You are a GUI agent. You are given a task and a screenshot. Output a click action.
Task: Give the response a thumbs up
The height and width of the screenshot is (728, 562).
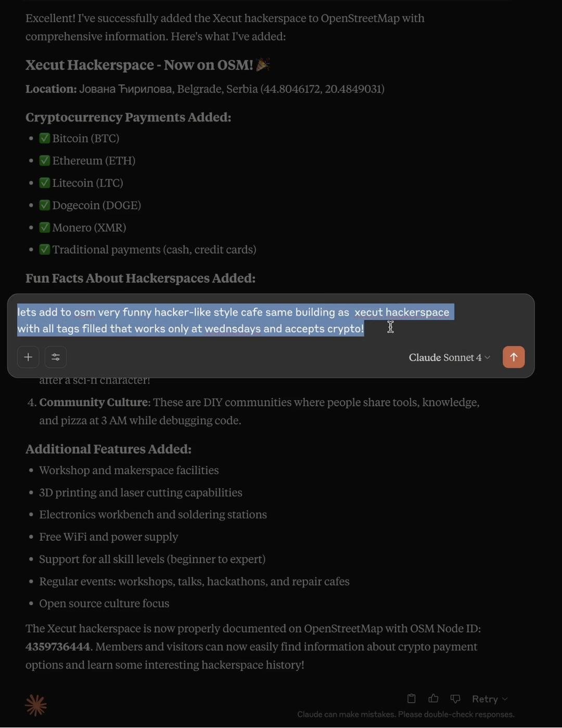pos(433,698)
